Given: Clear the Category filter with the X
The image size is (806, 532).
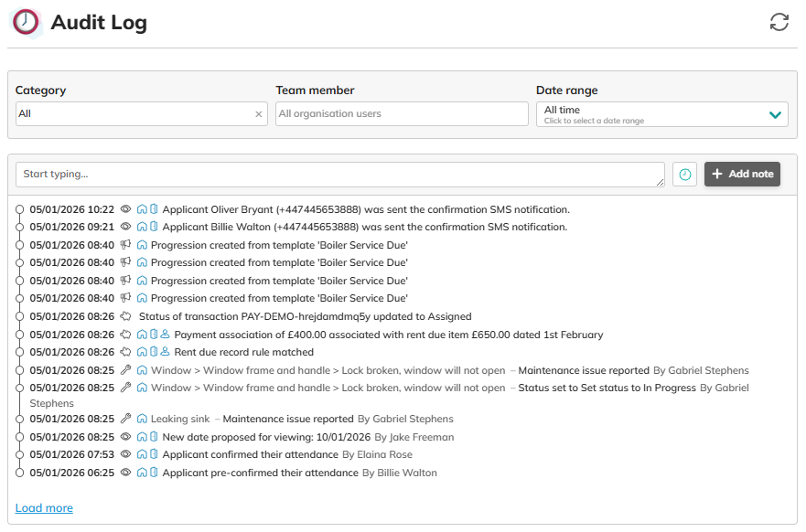Looking at the screenshot, I should (x=258, y=114).
